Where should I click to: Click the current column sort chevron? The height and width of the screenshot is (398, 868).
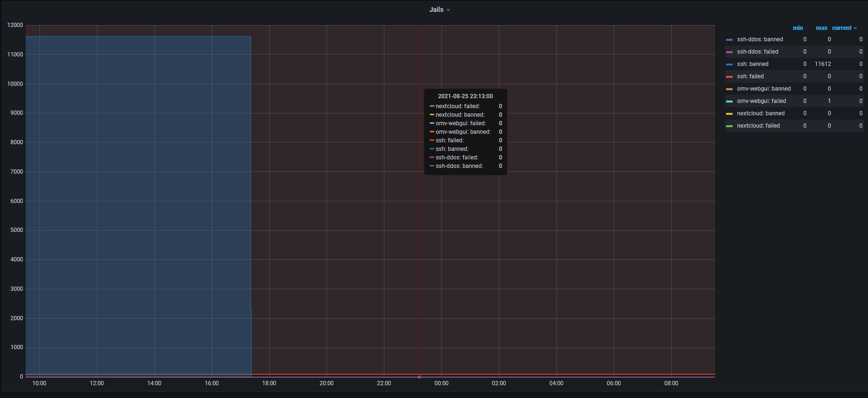coord(855,28)
